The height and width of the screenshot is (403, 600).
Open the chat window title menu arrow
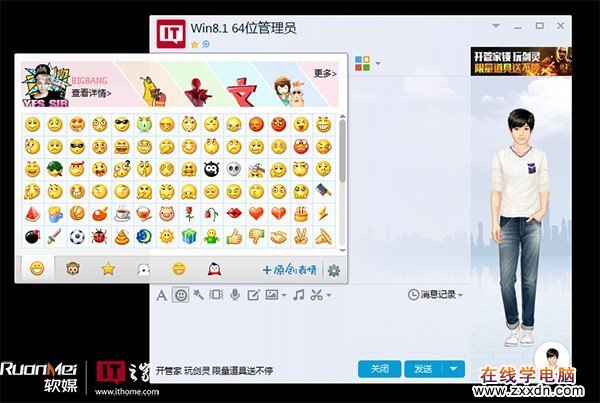click(496, 26)
